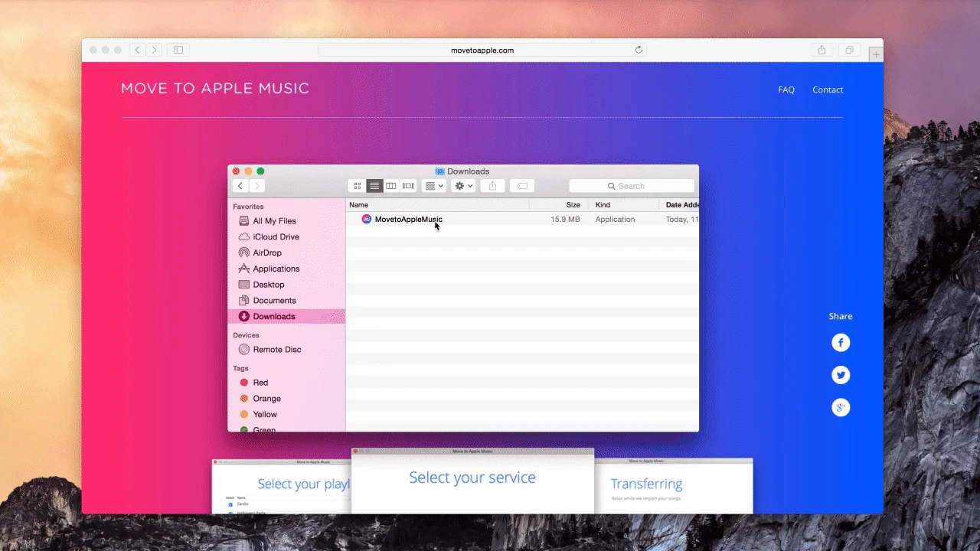Open the Finder arrange-by dropdown
This screenshot has height=551, width=980.
coord(434,186)
